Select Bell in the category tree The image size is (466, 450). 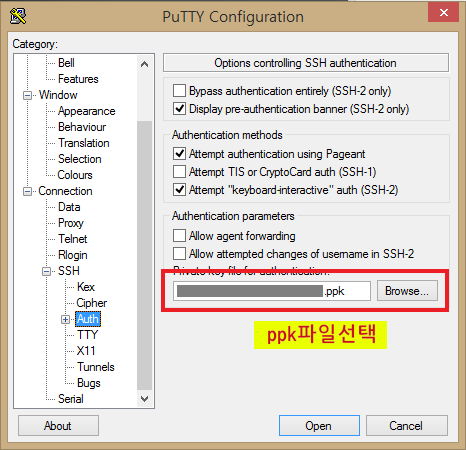pos(66,63)
